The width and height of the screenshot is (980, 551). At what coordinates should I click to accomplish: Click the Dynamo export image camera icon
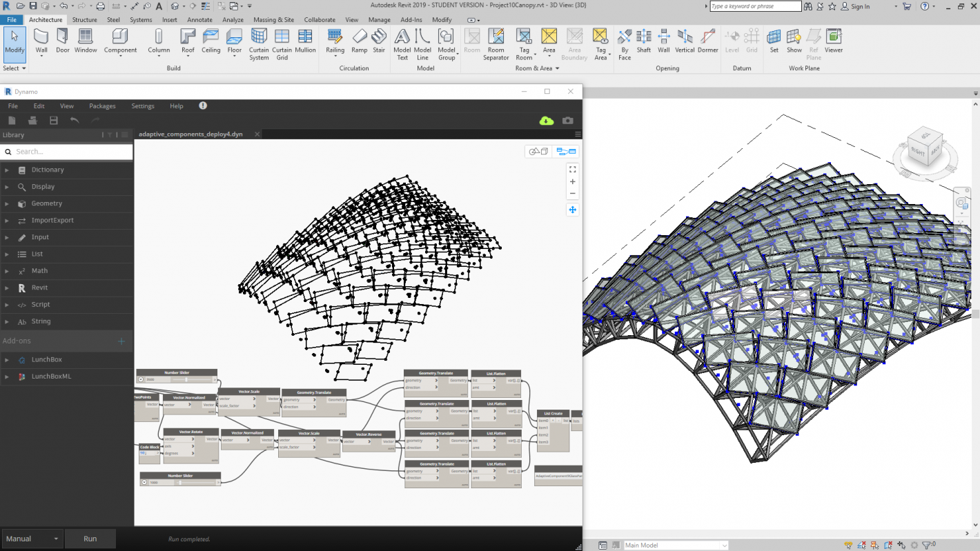point(567,121)
